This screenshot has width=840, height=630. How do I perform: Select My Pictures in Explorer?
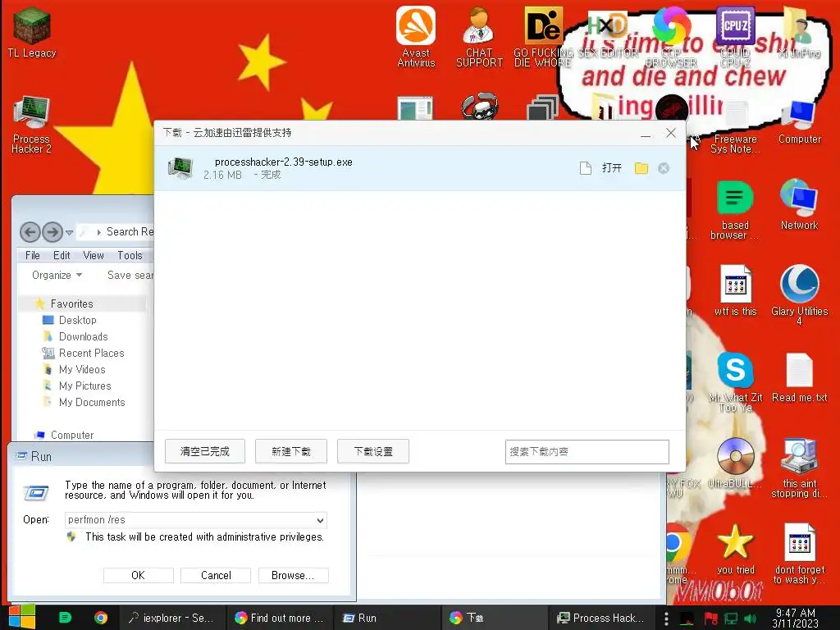[77, 386]
